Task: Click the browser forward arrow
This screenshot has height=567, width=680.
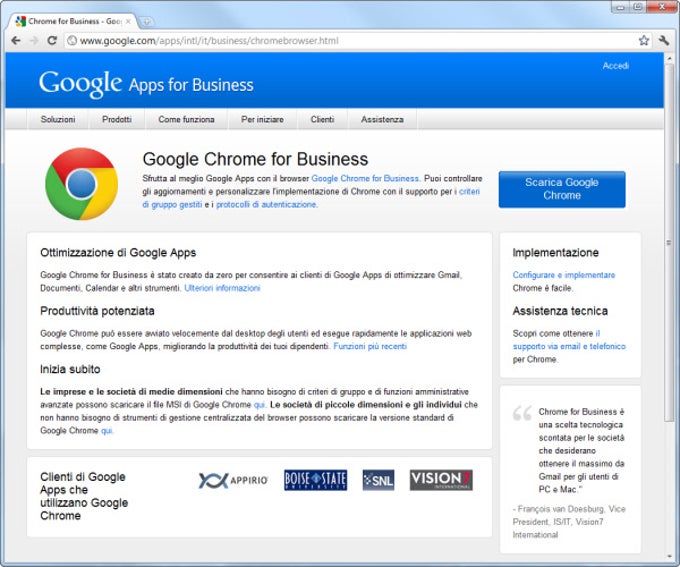Action: pyautogui.click(x=34, y=41)
